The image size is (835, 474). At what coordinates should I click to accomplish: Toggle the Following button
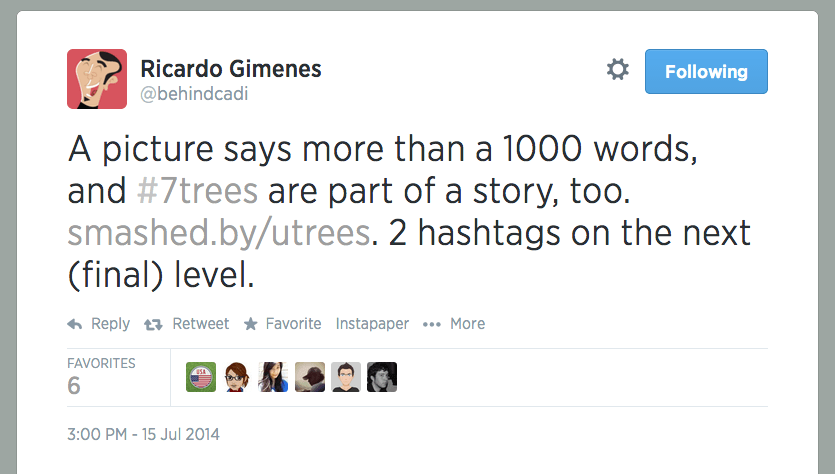706,71
